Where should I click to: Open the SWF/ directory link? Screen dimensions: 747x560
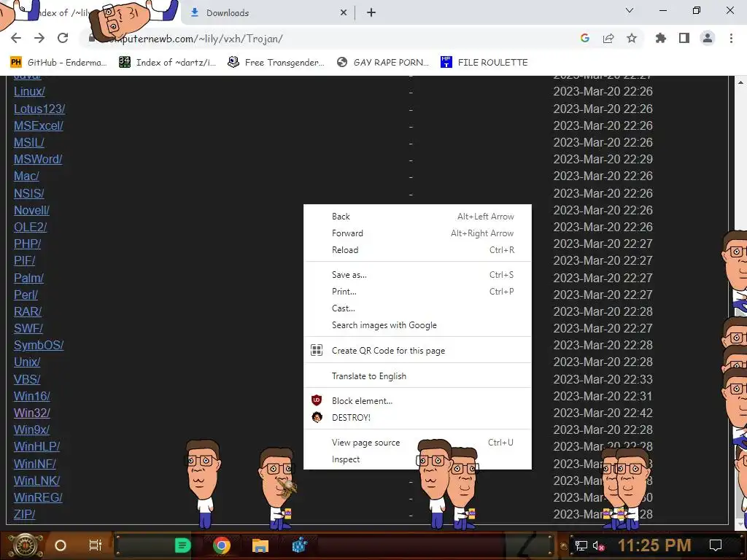click(28, 328)
